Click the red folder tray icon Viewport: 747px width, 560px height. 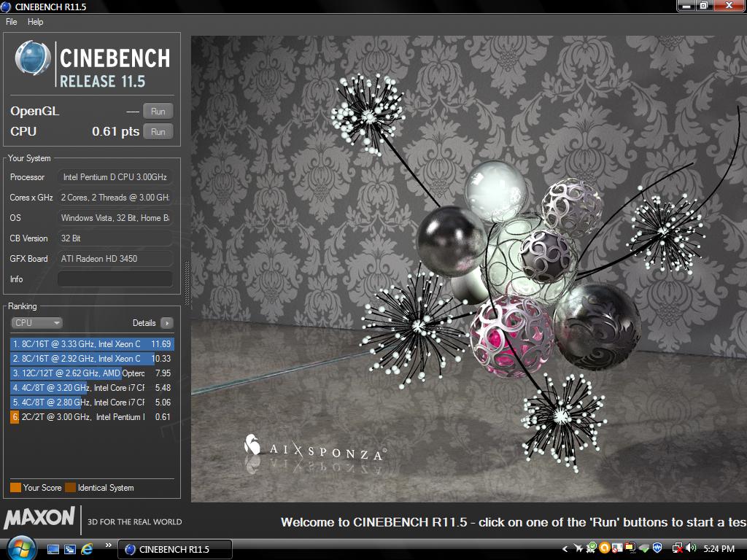630,548
